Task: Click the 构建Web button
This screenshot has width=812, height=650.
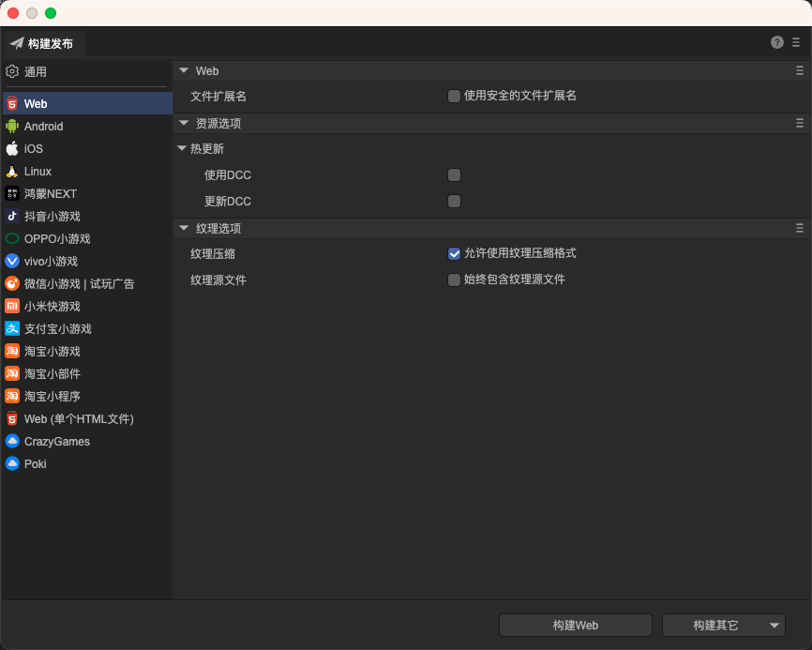Action: (576, 625)
